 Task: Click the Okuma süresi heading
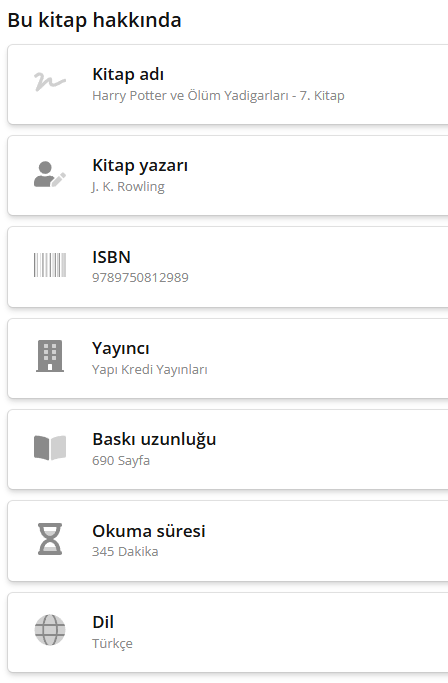(149, 531)
